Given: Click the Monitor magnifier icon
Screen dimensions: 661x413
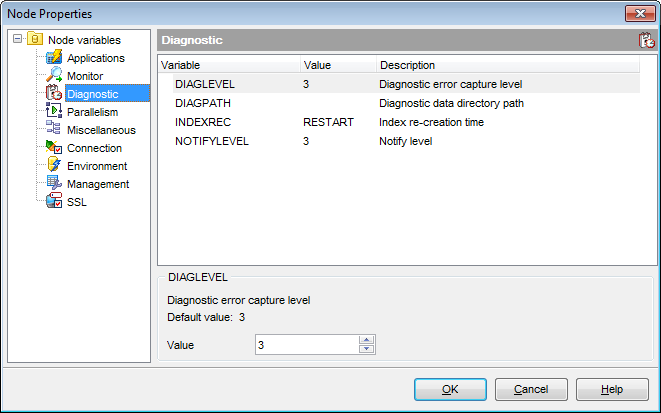Looking at the screenshot, I should point(54,76).
